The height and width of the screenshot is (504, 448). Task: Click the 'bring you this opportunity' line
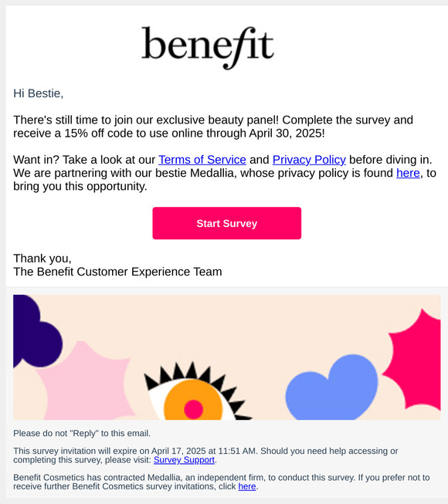pos(80,187)
